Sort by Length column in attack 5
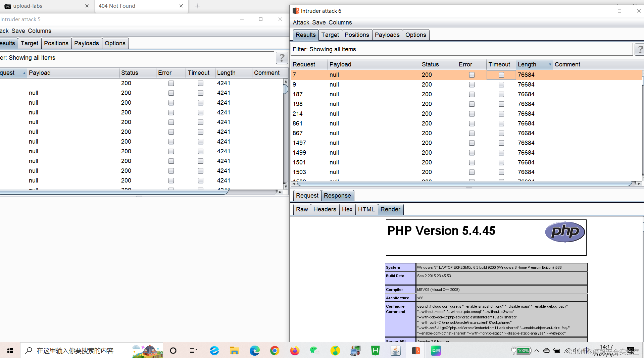The image size is (644, 358). click(x=234, y=73)
